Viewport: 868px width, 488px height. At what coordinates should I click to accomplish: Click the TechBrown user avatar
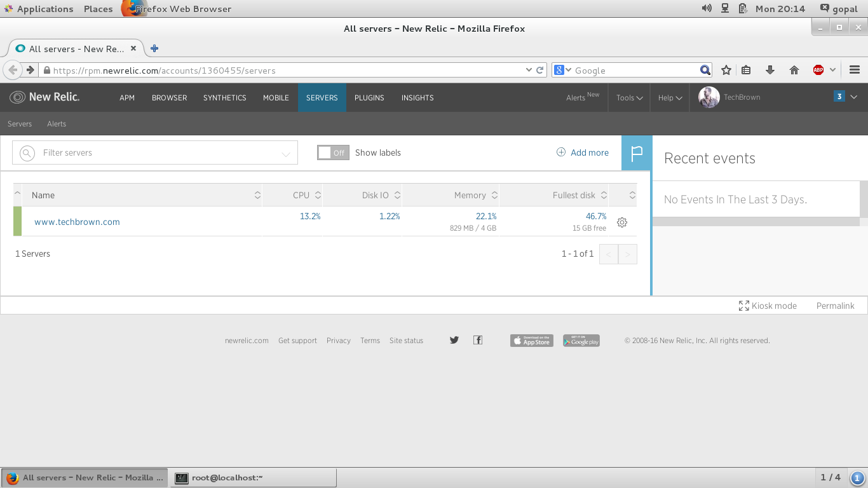point(709,97)
